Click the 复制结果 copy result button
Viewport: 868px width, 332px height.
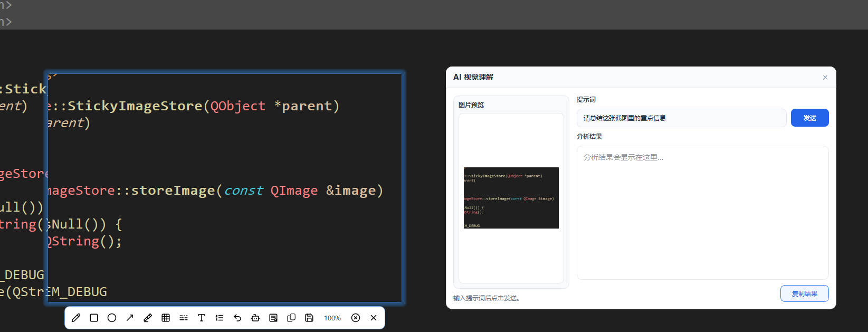(x=805, y=293)
